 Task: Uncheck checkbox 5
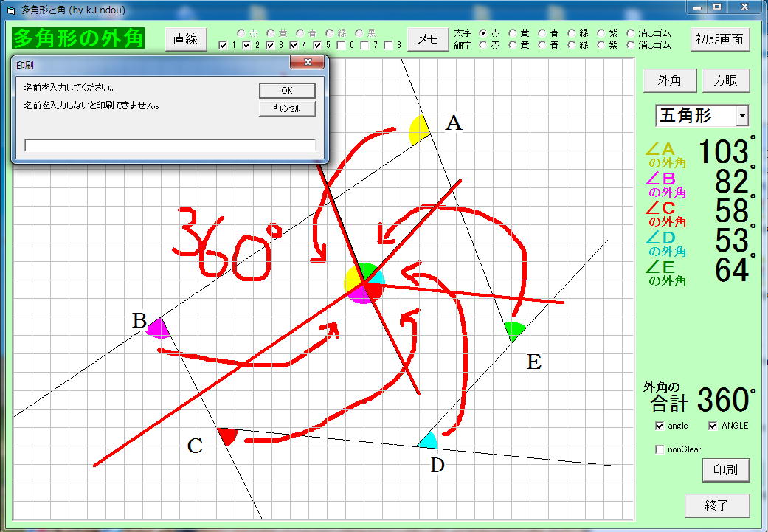(317, 45)
